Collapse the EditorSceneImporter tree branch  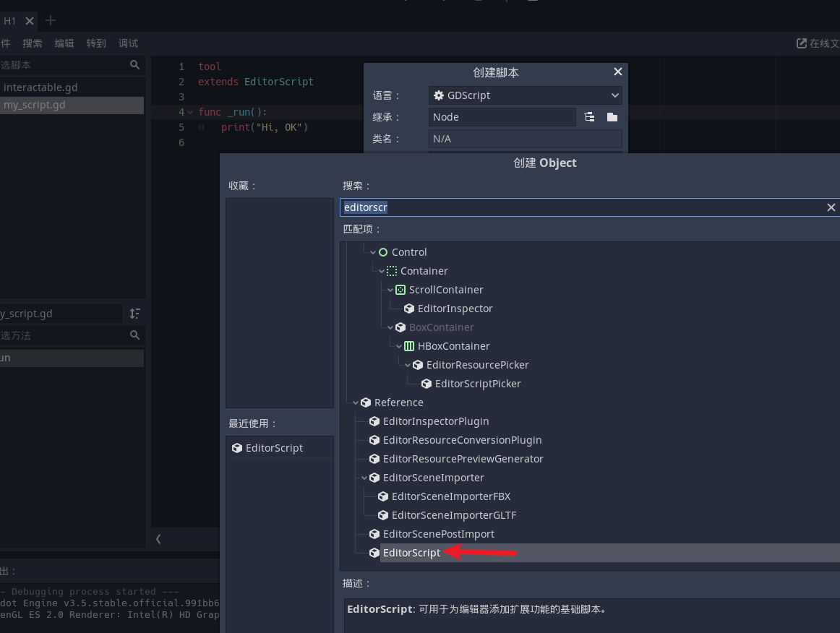tap(364, 478)
